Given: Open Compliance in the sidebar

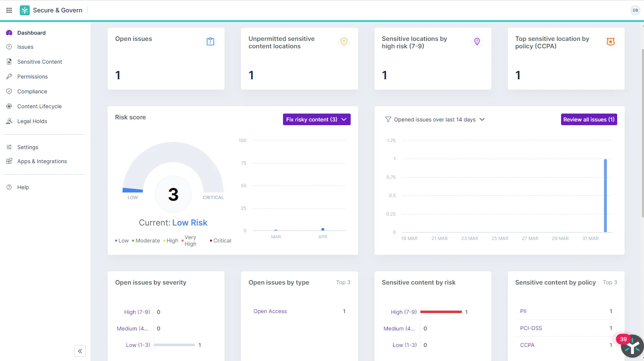Looking at the screenshot, I should pos(32,91).
